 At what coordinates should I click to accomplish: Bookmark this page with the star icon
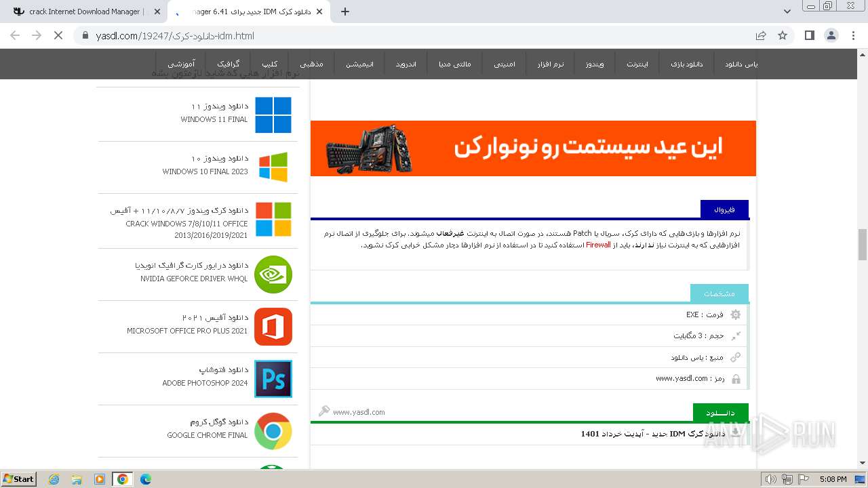783,35
